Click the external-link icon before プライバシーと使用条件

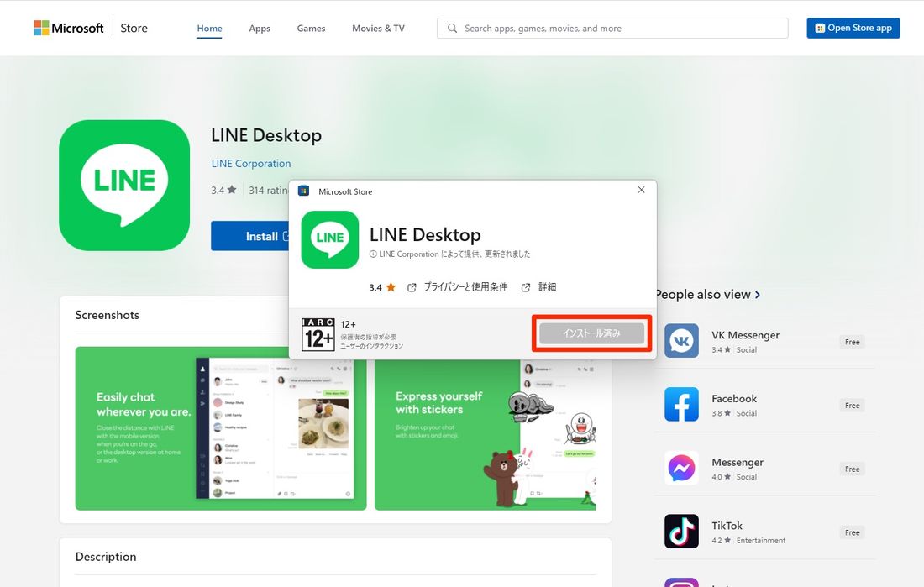coord(412,287)
